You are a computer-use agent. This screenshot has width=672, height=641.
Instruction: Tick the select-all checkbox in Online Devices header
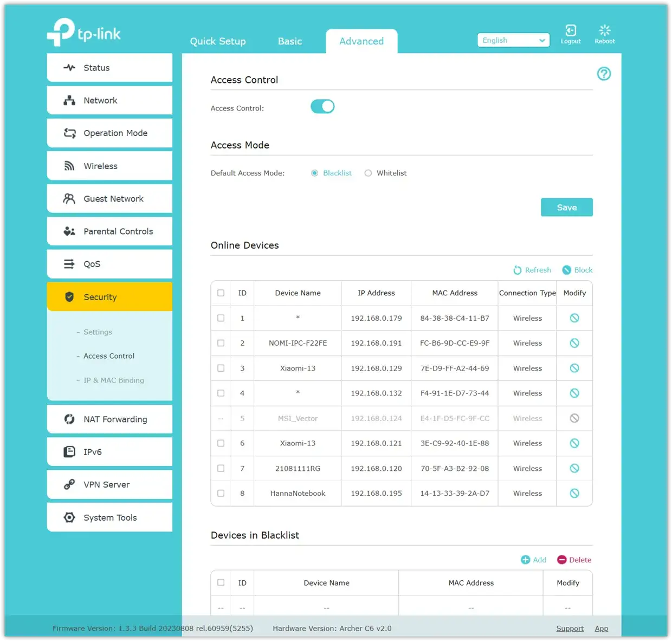click(x=221, y=293)
